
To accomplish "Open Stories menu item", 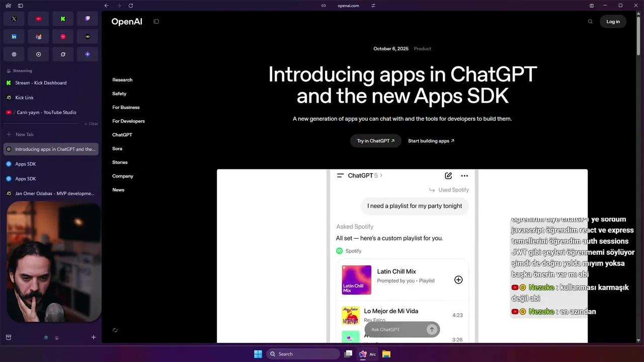I will (x=120, y=162).
